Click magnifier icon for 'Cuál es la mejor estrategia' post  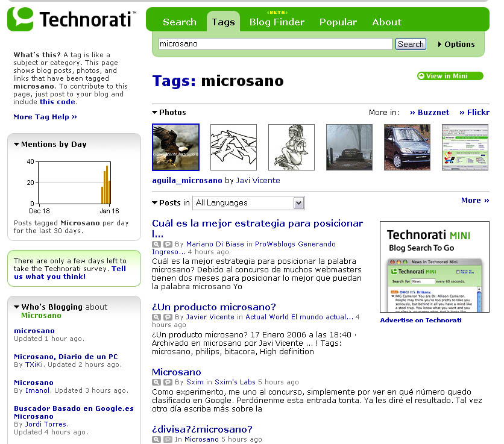coord(156,244)
